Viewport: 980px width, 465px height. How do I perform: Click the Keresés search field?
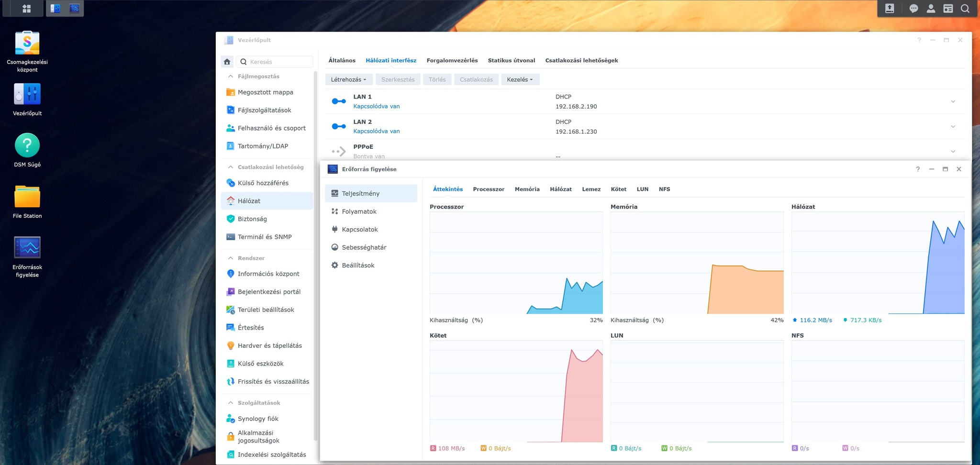[275, 62]
